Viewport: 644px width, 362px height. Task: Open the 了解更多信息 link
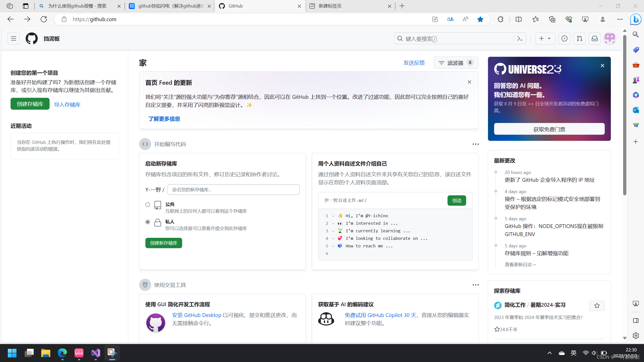coord(164,119)
